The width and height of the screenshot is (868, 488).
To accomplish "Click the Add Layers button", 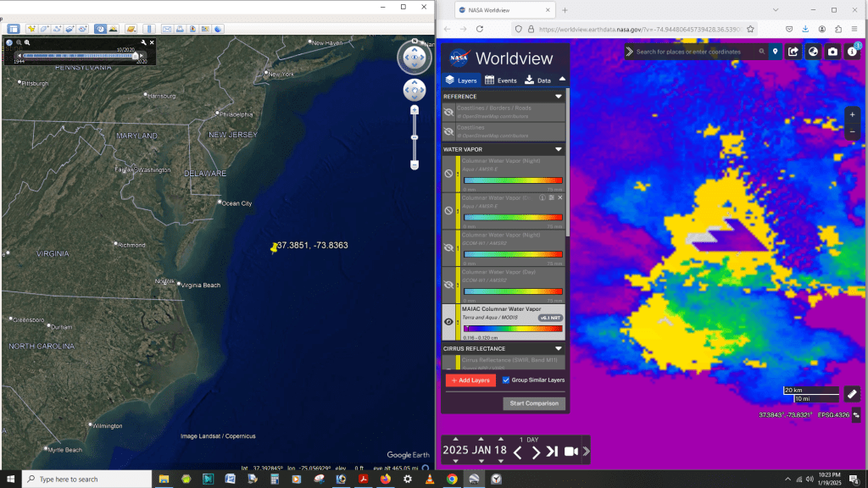I will pyautogui.click(x=470, y=380).
